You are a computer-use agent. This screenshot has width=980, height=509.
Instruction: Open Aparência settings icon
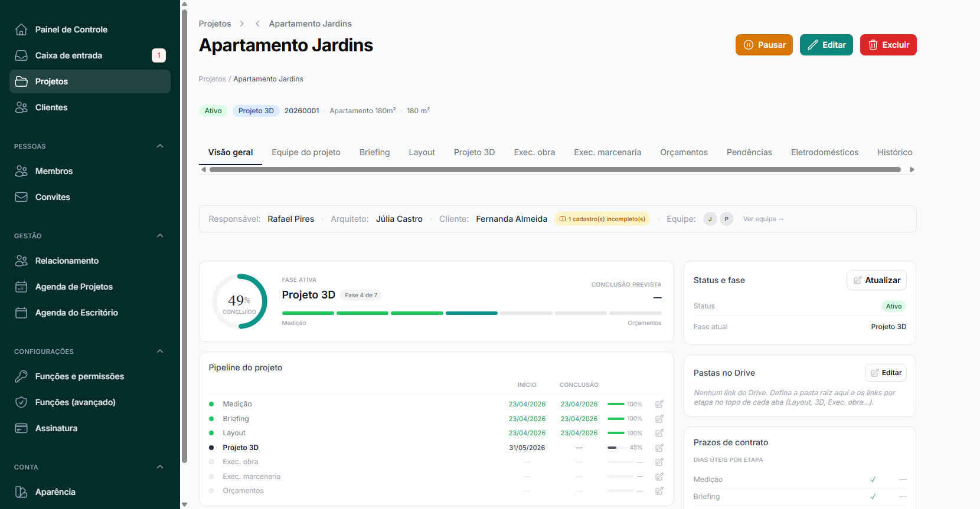[21, 492]
